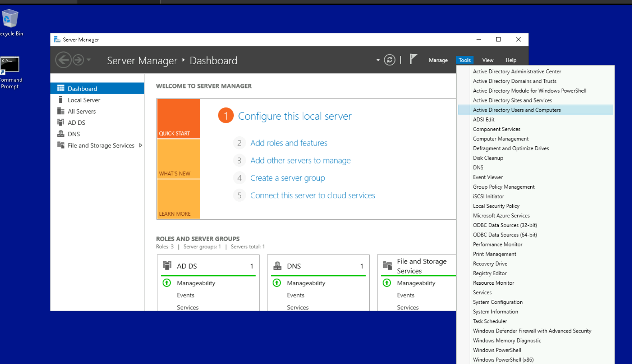Click Configure this local server link
This screenshot has width=632, height=364.
click(x=295, y=116)
